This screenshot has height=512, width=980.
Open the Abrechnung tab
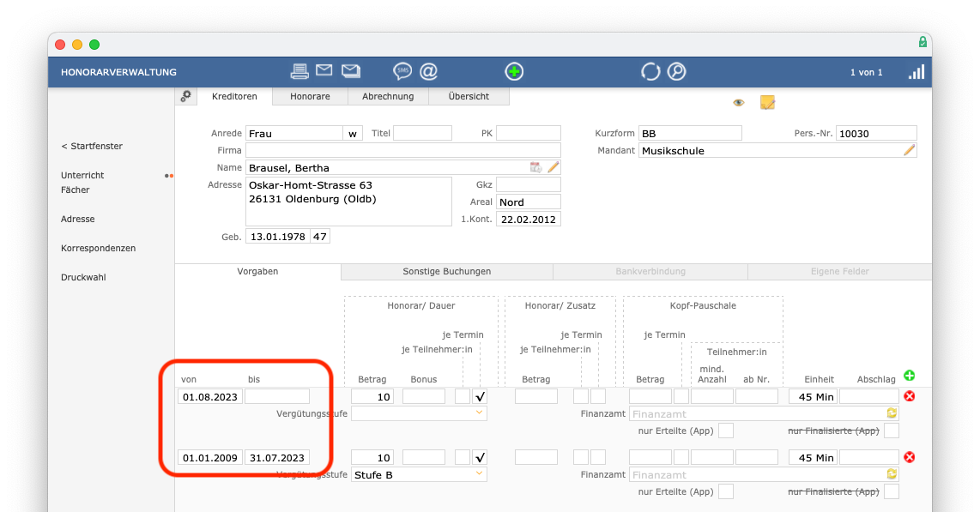point(388,96)
